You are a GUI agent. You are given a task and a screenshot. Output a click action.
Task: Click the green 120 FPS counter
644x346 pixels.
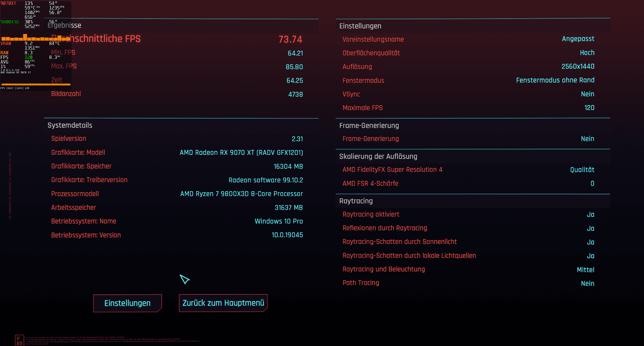point(29,57)
